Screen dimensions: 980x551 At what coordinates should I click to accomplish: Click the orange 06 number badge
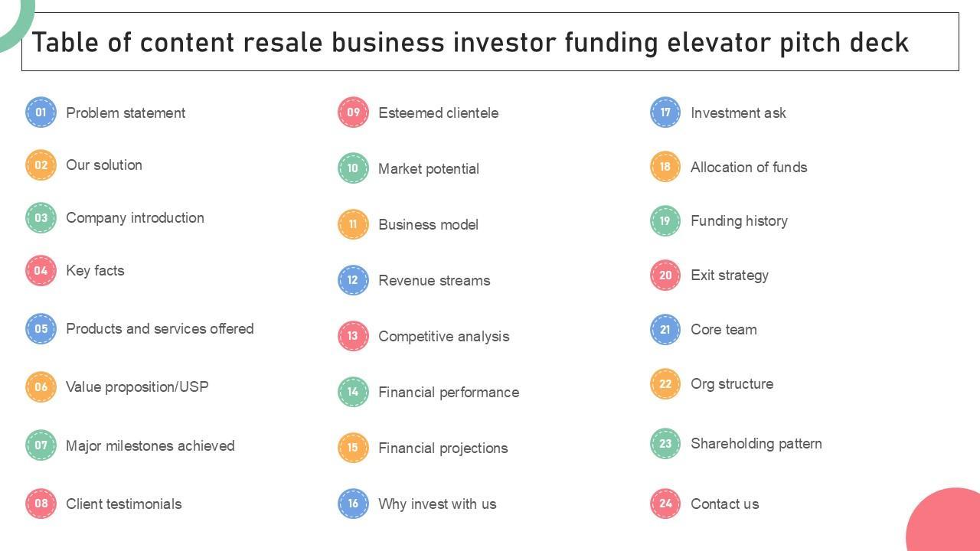pos(41,387)
